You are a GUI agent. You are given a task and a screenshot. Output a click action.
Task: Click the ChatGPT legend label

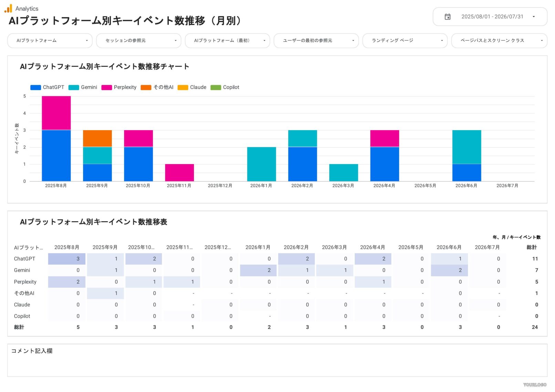click(x=53, y=87)
